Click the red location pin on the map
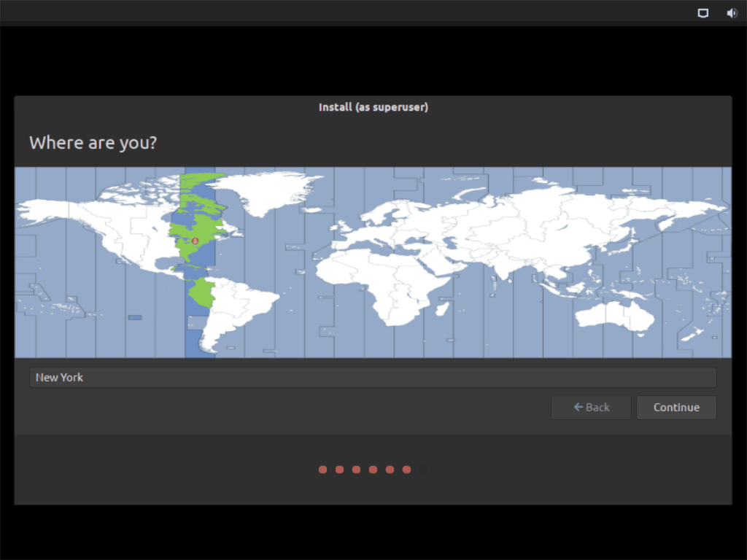This screenshot has height=560, width=747. pos(195,241)
